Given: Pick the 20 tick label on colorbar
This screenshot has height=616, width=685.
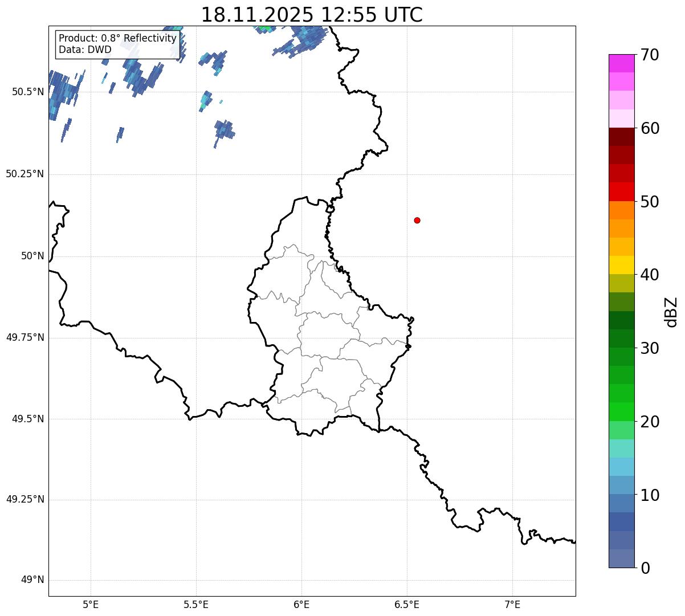Looking at the screenshot, I should 649,422.
